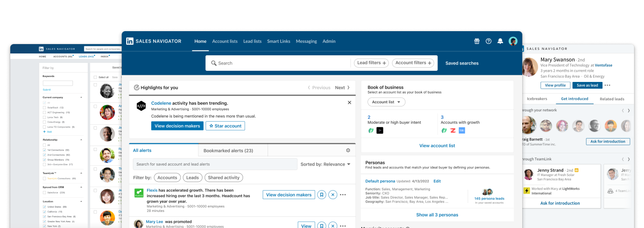Uncheck the 2nd Connections filter
Screen dimensions: 644x228
tap(44, 155)
